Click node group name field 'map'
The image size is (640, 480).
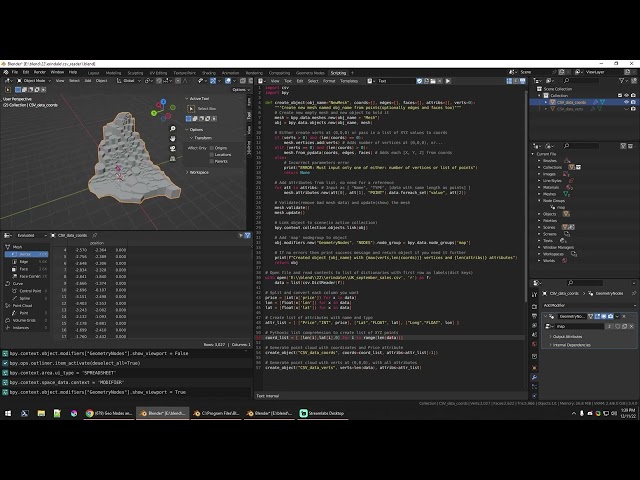tap(580, 326)
